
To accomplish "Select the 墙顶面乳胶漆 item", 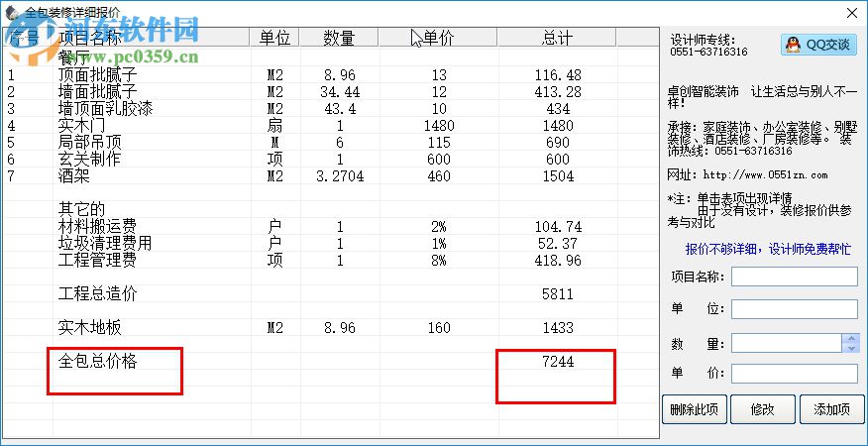I will tap(105, 109).
